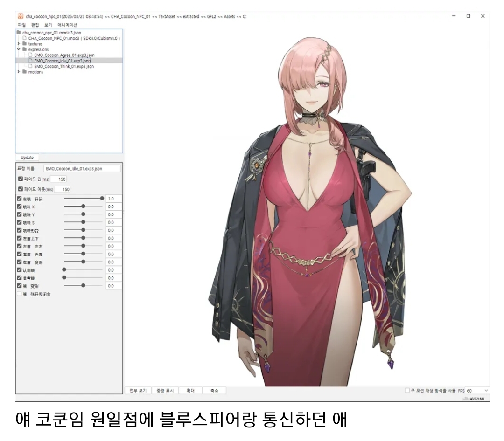Uncheck the 眼珠 S parameter checkbox

[x=19, y=222]
